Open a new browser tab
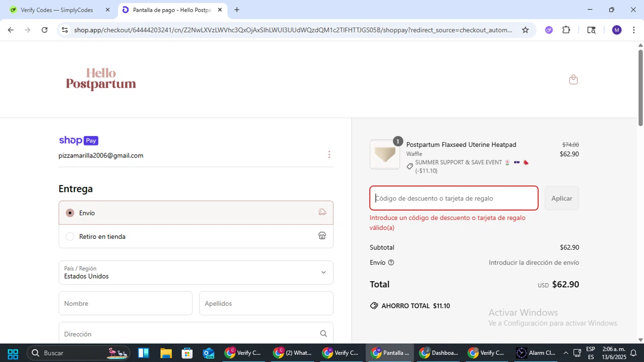 tap(237, 10)
